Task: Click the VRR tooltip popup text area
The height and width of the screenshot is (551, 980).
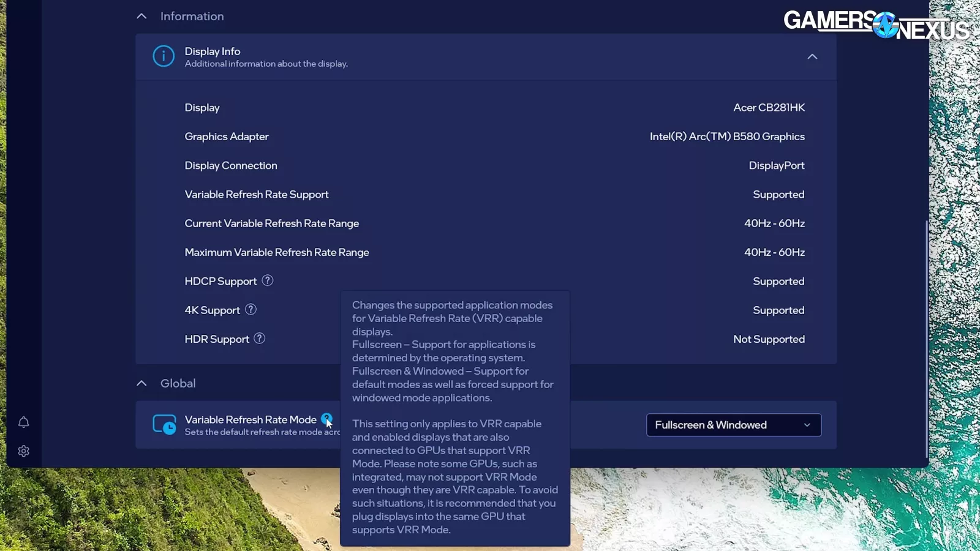Action: [x=454, y=416]
